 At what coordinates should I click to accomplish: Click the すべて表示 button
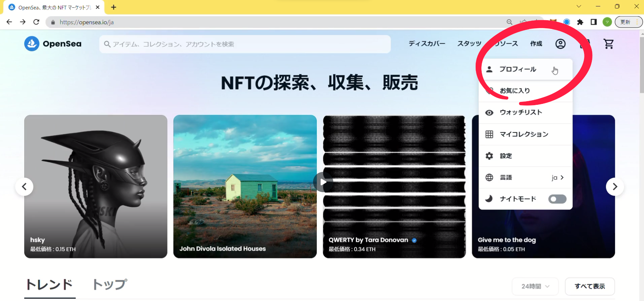click(589, 286)
